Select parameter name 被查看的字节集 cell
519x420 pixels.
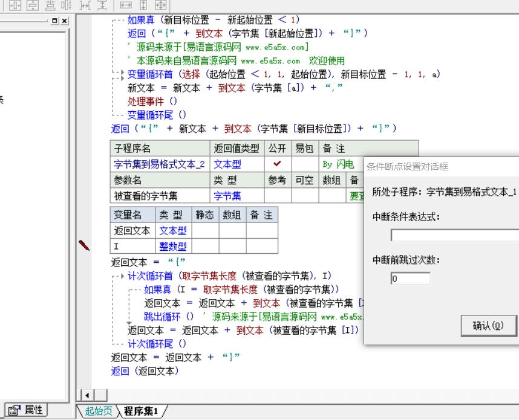click(x=160, y=196)
